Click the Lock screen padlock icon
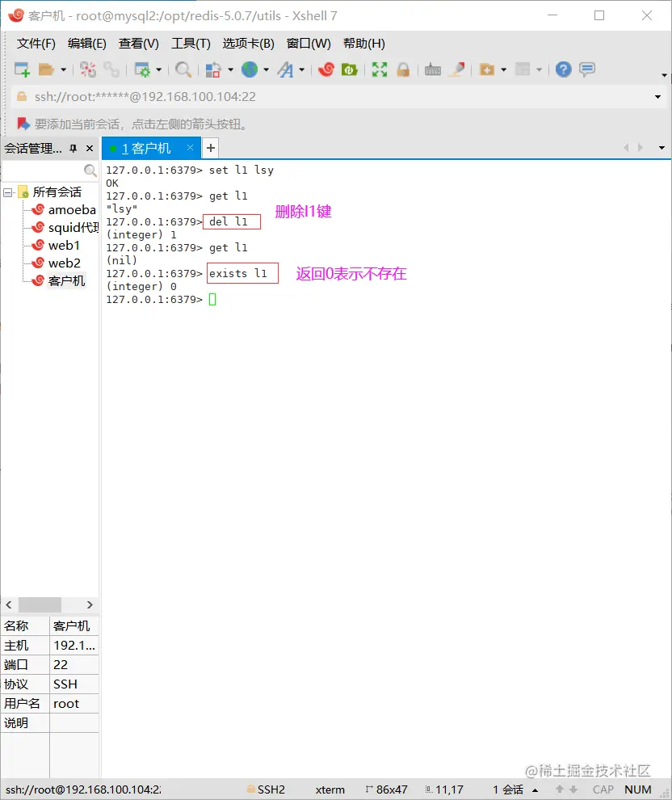 pyautogui.click(x=403, y=69)
